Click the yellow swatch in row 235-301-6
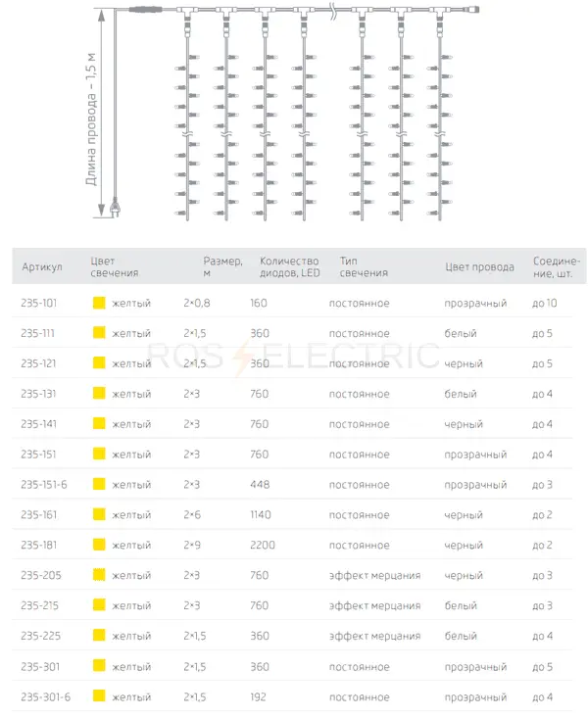Viewport: 588px width, 718px height. (99, 695)
